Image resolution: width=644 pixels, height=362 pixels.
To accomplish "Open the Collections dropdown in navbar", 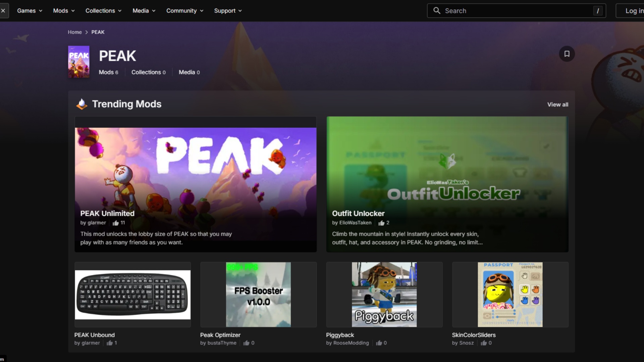I will pyautogui.click(x=104, y=11).
